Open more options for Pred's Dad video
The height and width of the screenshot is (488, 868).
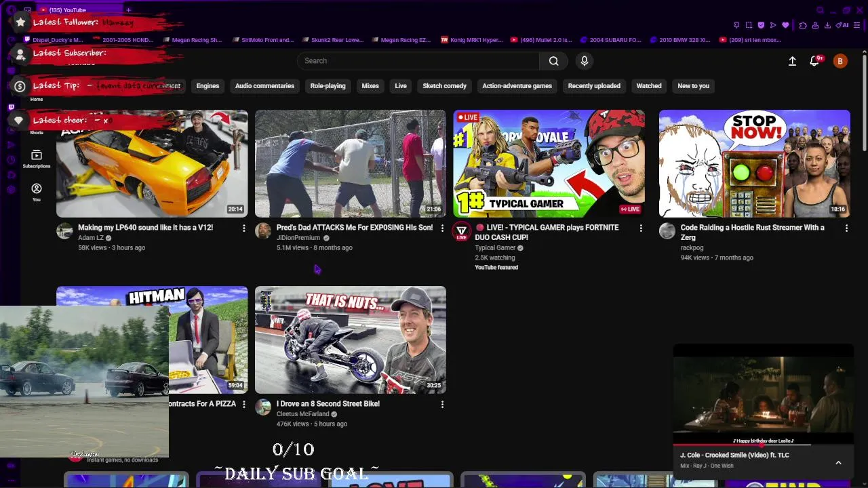coord(442,228)
